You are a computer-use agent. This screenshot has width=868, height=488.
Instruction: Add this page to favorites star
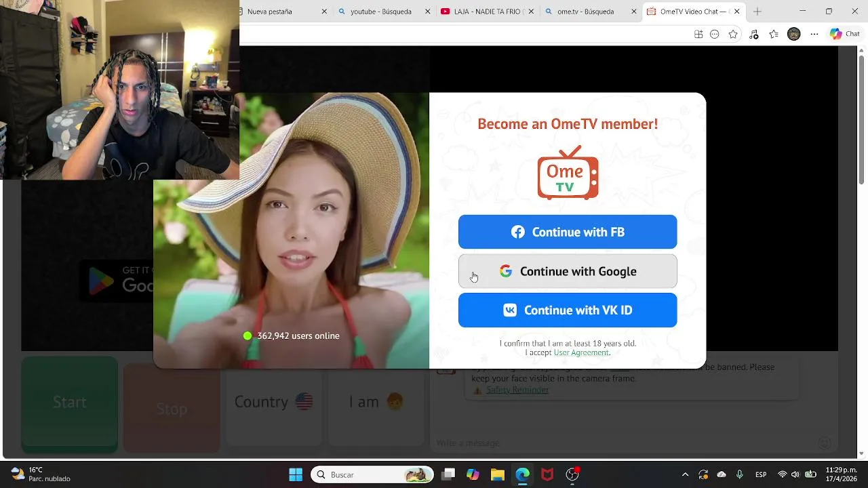(x=733, y=35)
